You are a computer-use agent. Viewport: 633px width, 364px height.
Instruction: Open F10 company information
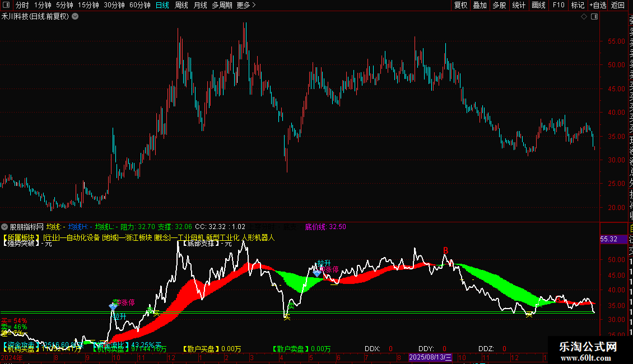pyautogui.click(x=558, y=5)
